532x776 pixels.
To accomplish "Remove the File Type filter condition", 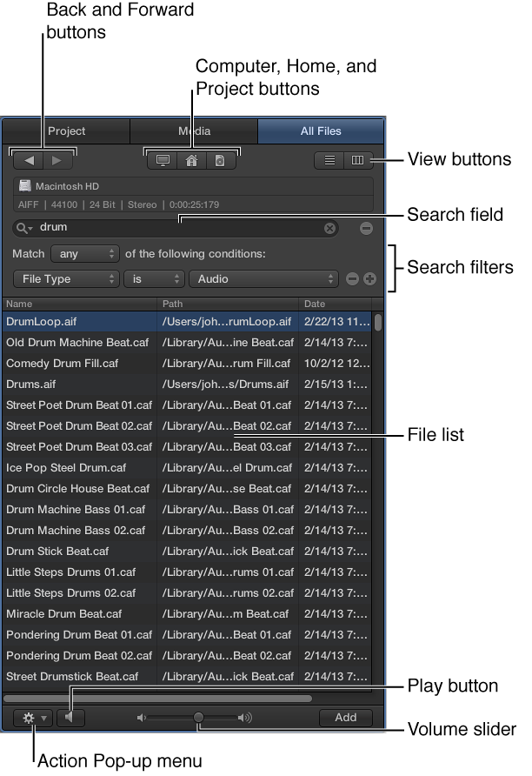I will coord(352,279).
